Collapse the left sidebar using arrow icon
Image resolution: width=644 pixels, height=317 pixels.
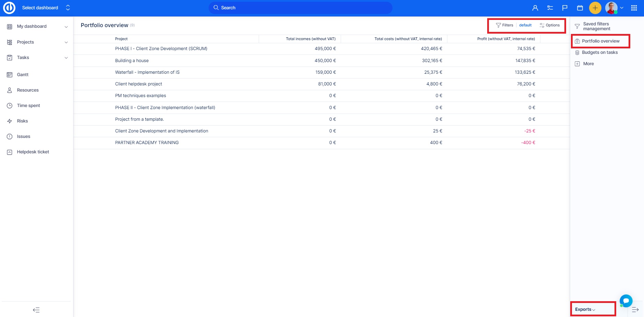pyautogui.click(x=36, y=310)
